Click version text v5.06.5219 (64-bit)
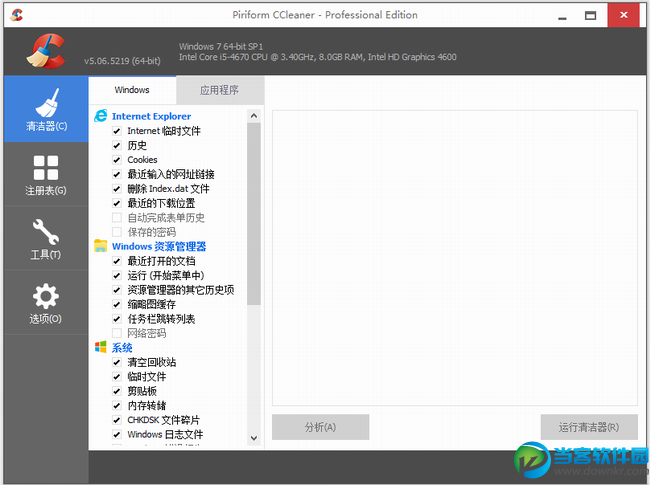The width and height of the screenshot is (650, 485). [122, 61]
